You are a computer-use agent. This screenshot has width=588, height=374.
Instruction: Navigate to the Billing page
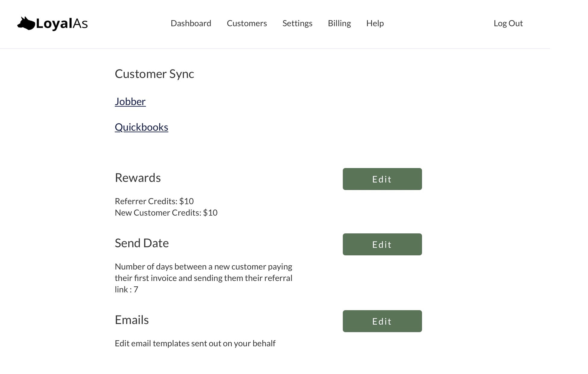339,23
